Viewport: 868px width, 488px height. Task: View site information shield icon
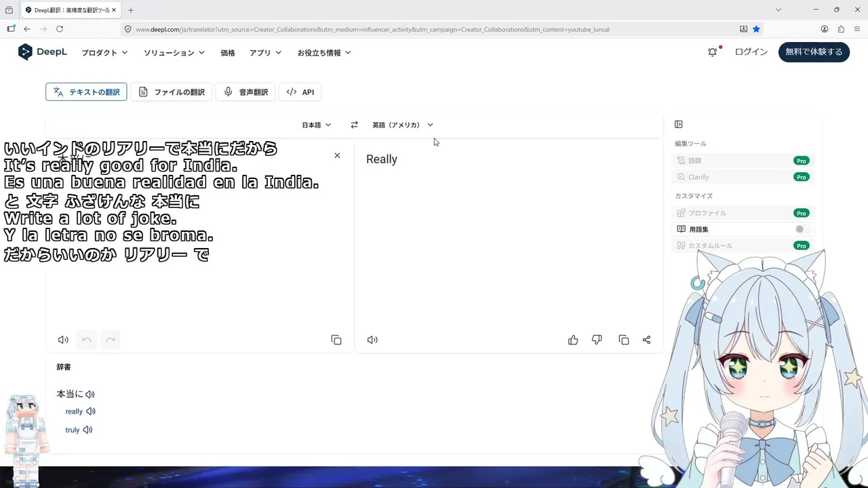tap(127, 29)
